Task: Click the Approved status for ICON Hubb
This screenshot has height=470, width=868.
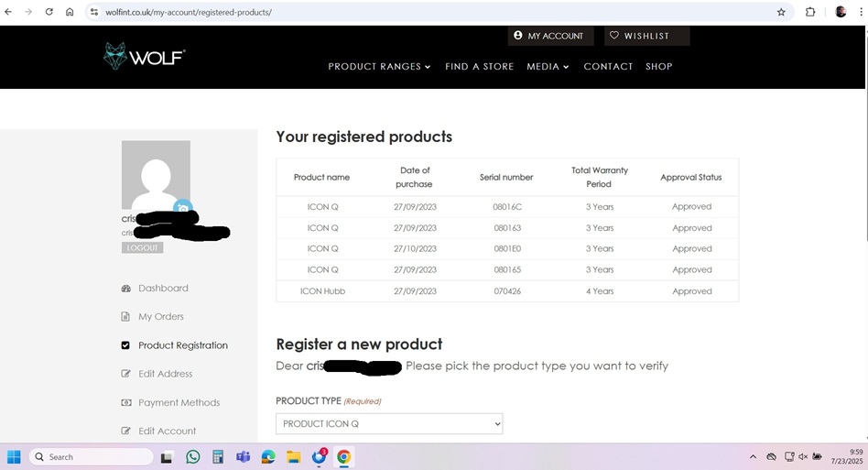Action: pos(692,290)
